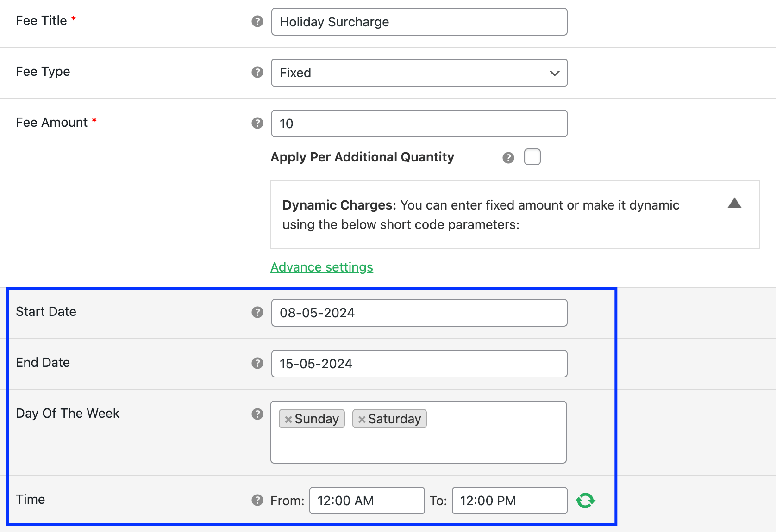
Task: Open the Fee Type help tooltip
Action: (257, 72)
